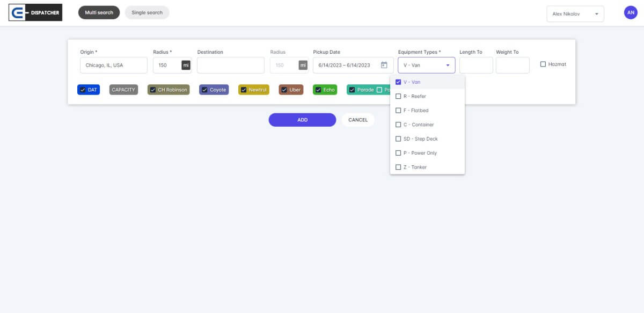Image resolution: width=644 pixels, height=313 pixels.
Task: Toggle the DAT load board chip
Action: tap(89, 90)
